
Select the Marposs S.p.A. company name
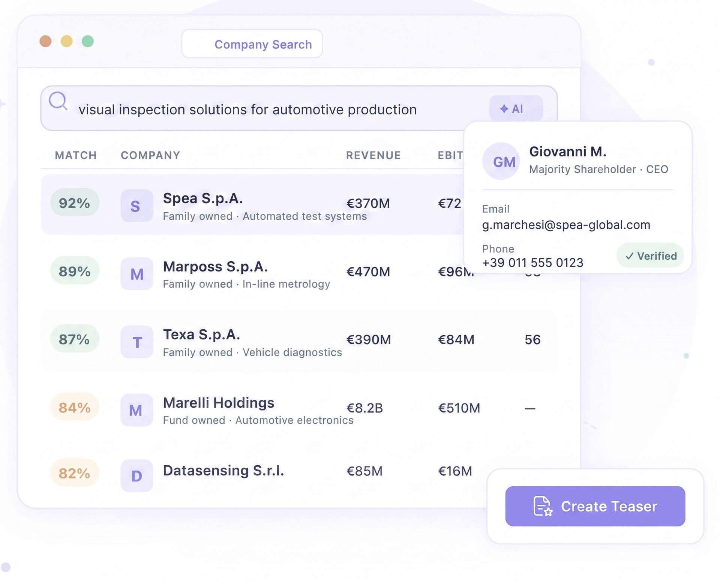[x=215, y=266]
